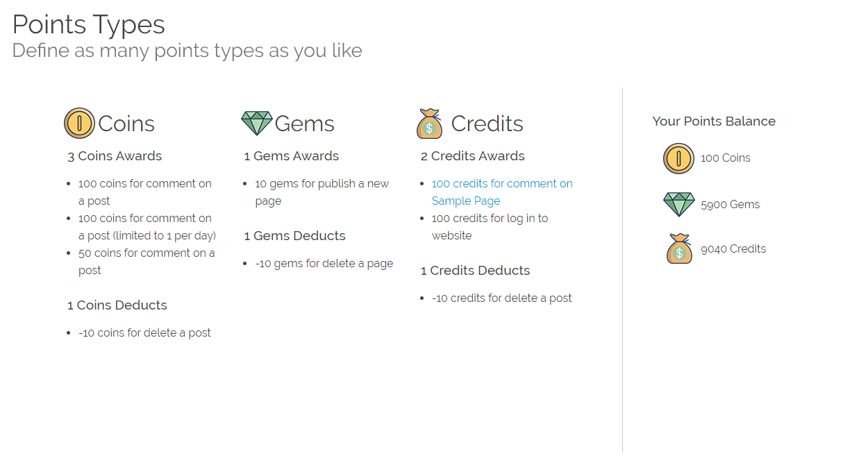The width and height of the screenshot is (868, 465).
Task: Click the Gems heading text
Action: pyautogui.click(x=304, y=124)
